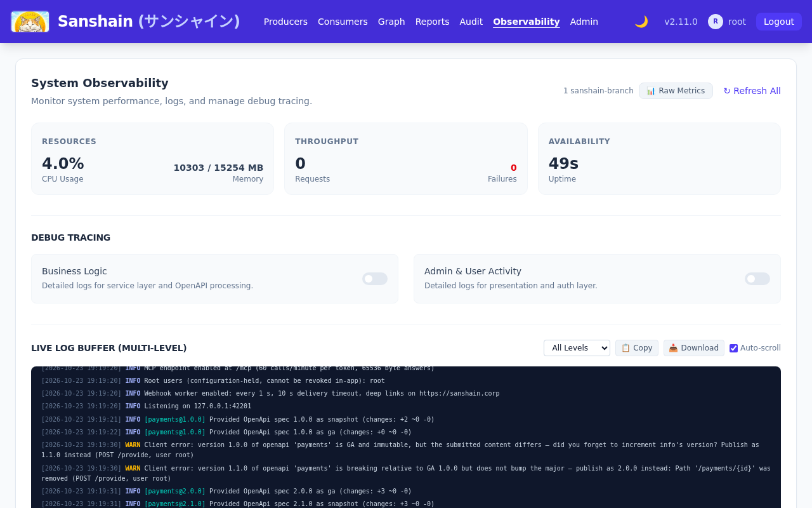Click the Sanshain app title

[149, 22]
